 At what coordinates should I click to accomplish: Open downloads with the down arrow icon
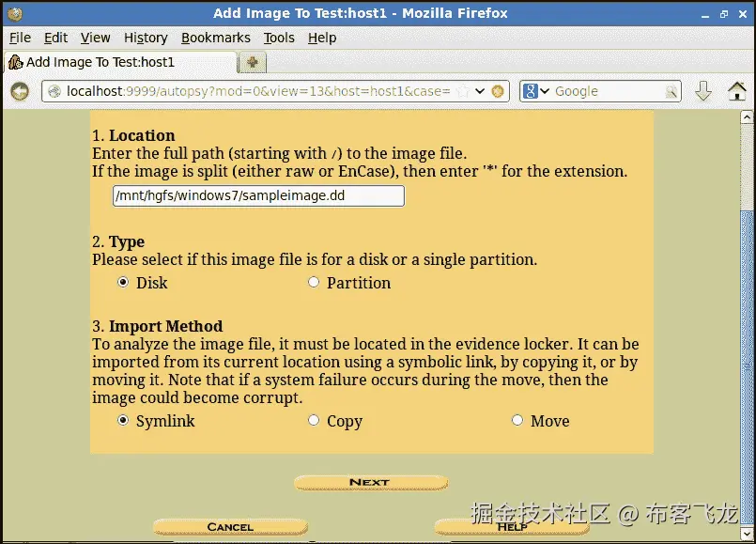[x=703, y=90]
